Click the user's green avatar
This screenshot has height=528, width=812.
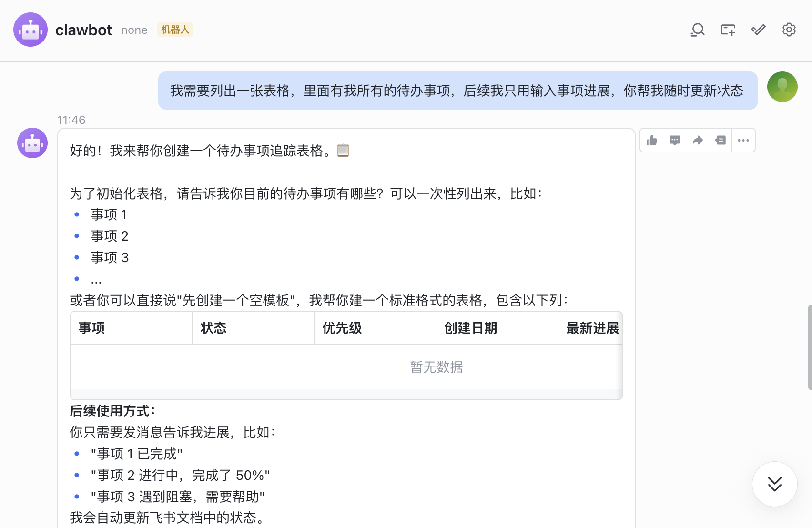coord(782,87)
